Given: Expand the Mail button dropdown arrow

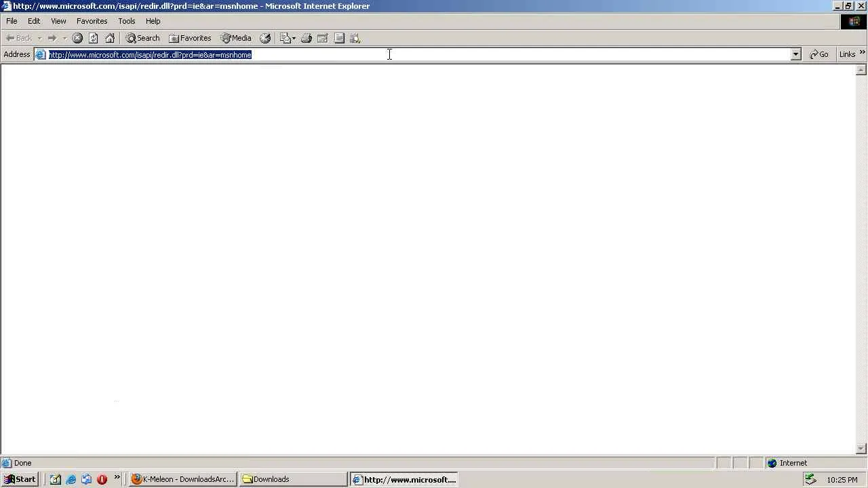Looking at the screenshot, I should [294, 38].
